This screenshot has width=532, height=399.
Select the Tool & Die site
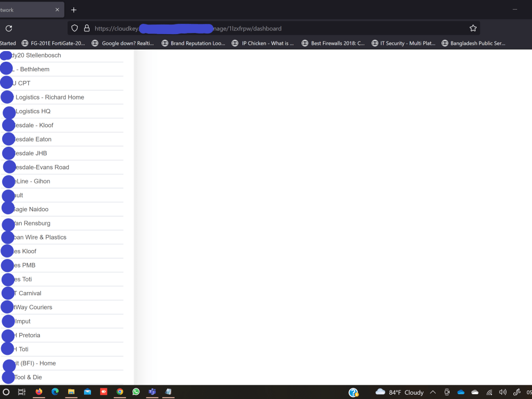[62, 377]
